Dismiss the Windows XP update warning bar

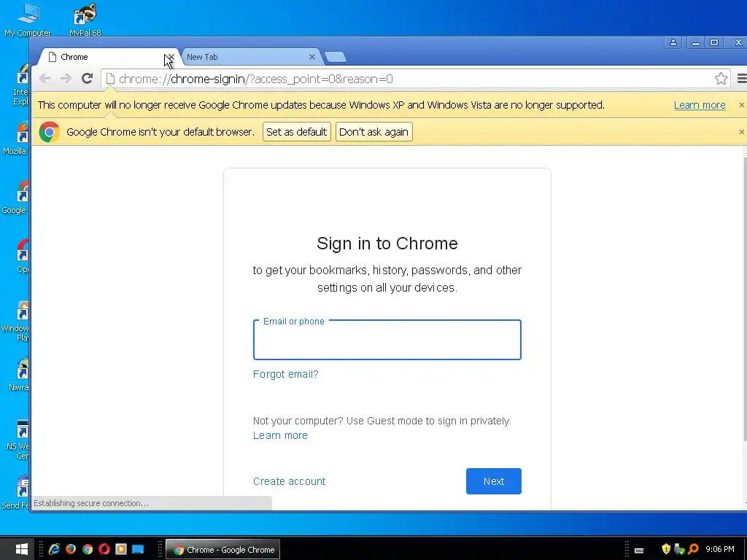coord(741,105)
